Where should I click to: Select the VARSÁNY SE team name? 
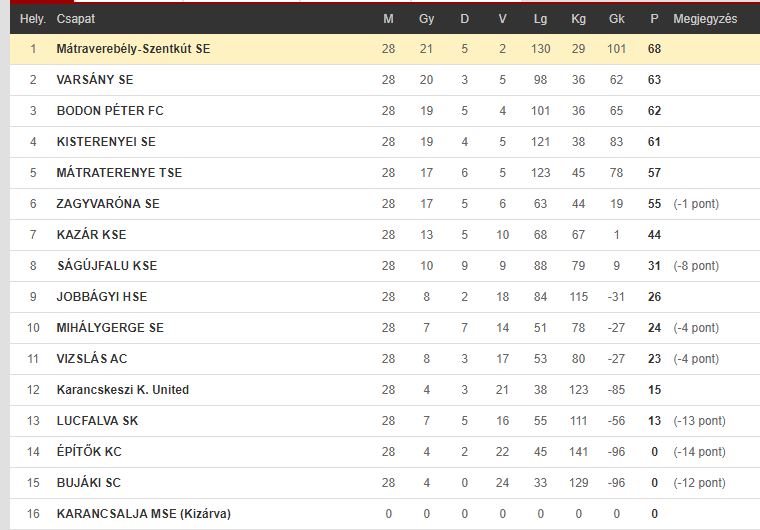tap(95, 80)
